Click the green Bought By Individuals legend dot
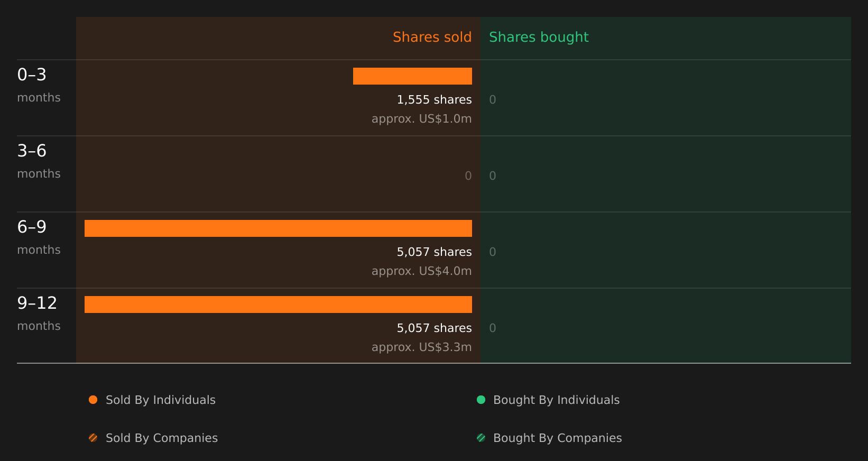 point(481,400)
